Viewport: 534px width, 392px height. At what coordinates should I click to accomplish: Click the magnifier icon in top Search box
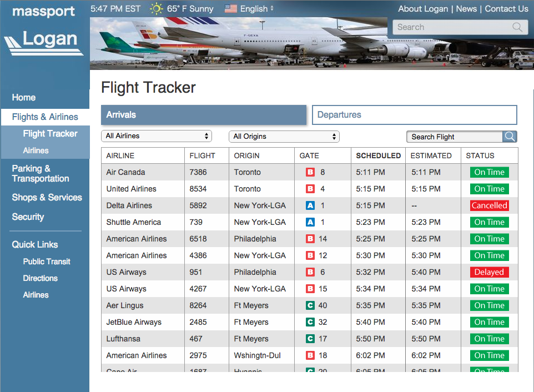click(x=517, y=27)
